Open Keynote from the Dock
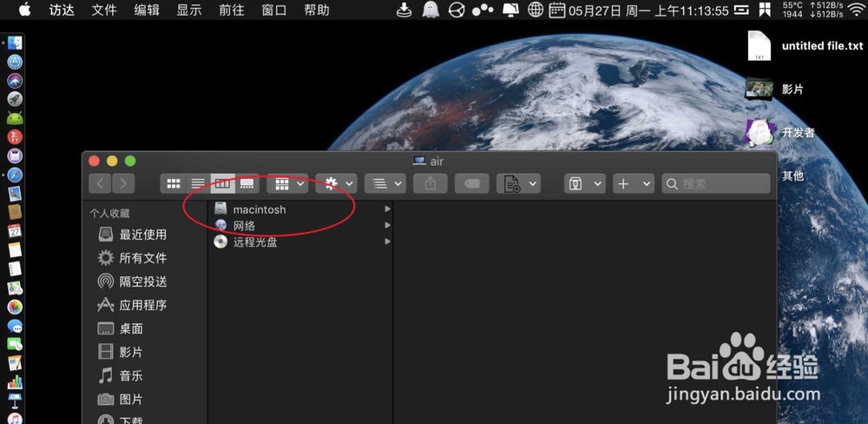 click(15, 401)
